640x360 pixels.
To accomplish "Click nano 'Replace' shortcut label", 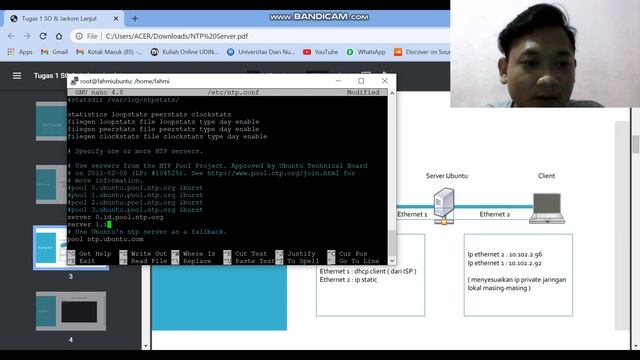I will pos(197,261).
